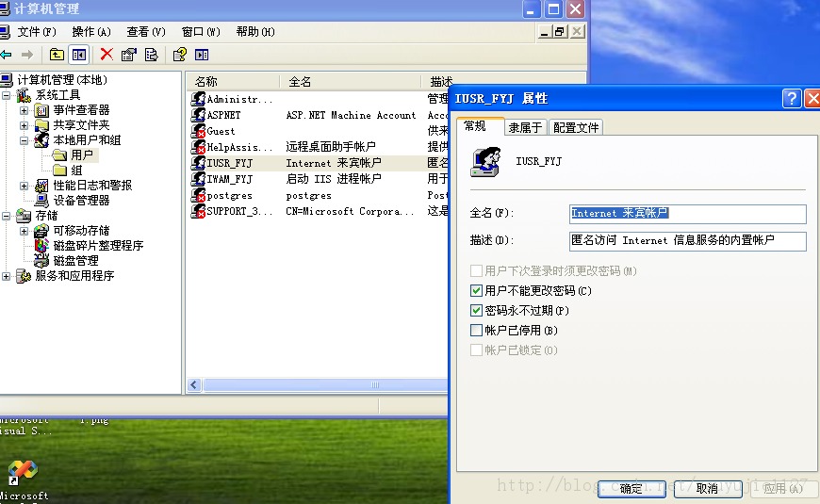Click the red Delete toolbar icon
820x504 pixels.
pyautogui.click(x=107, y=55)
